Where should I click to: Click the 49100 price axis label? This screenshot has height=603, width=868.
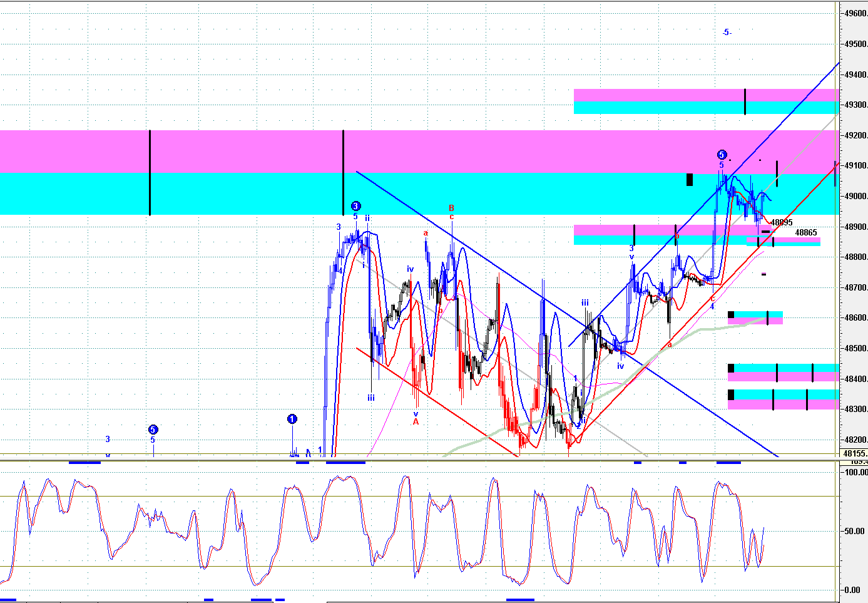(855, 167)
